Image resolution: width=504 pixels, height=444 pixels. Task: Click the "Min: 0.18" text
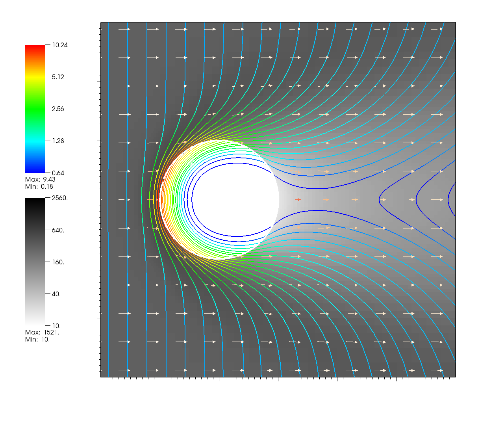(39, 187)
